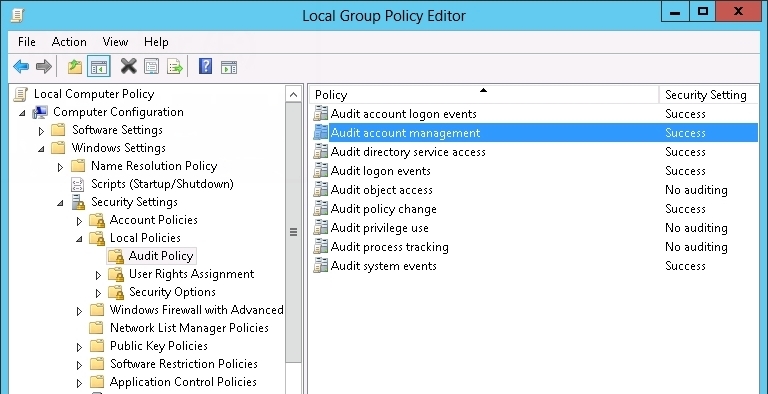Expand the Application Control Policies node

(x=79, y=383)
